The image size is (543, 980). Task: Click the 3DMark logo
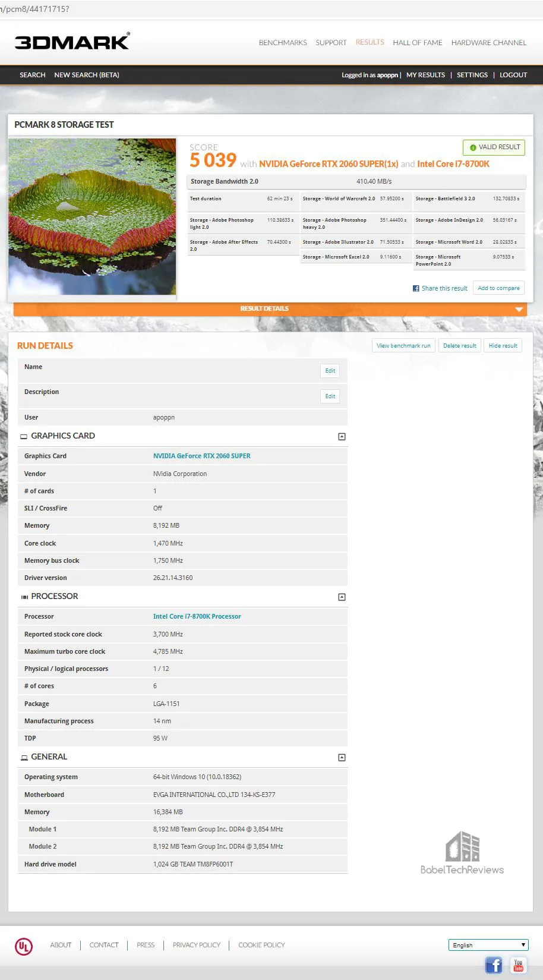(72, 42)
